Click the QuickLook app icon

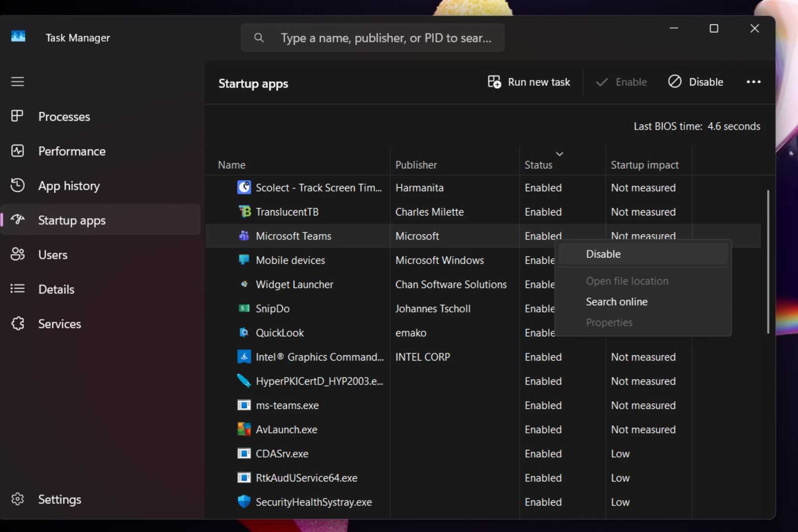[244, 332]
